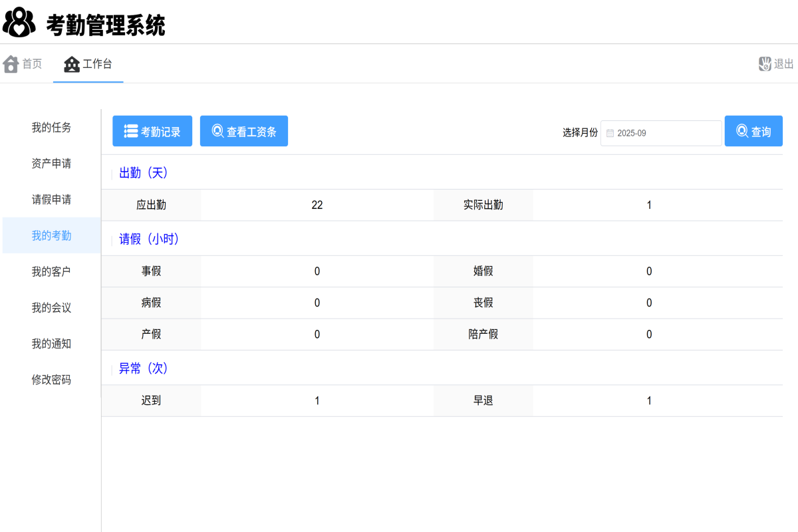Select 我的考勤 in the sidebar

pyautogui.click(x=51, y=235)
